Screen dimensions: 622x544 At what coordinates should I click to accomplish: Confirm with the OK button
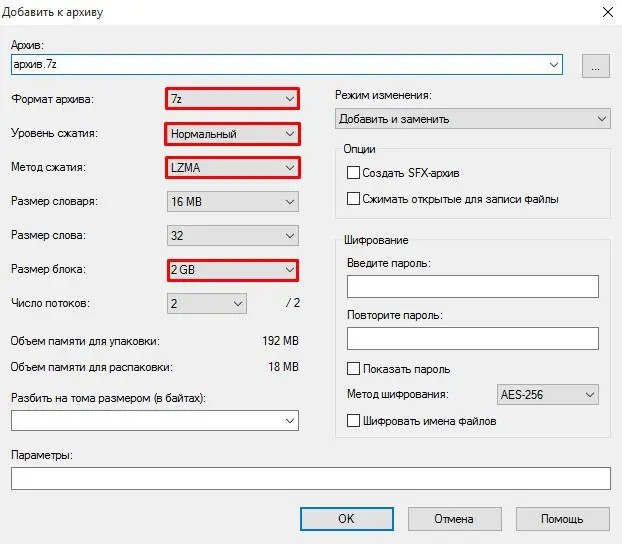pos(347,519)
